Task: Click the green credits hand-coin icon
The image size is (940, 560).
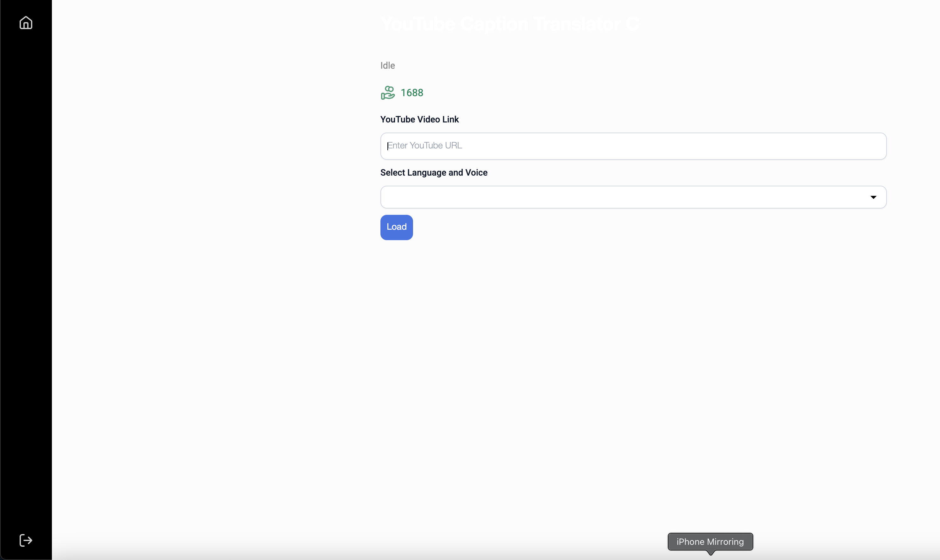Action: coord(387,92)
